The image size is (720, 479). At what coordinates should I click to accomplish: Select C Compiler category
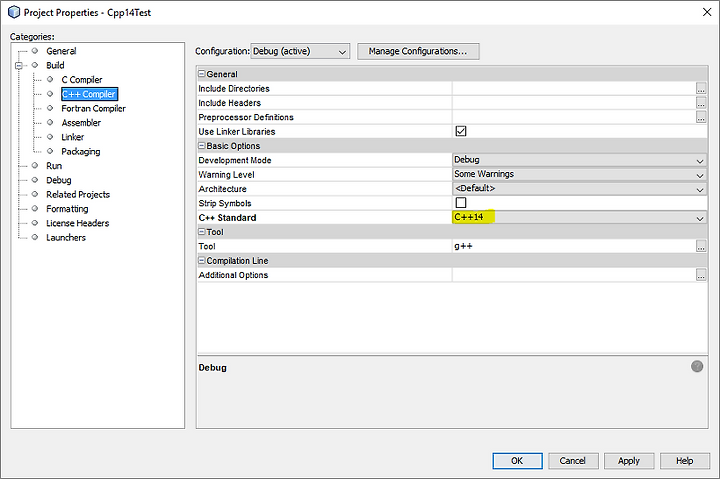[82, 79]
